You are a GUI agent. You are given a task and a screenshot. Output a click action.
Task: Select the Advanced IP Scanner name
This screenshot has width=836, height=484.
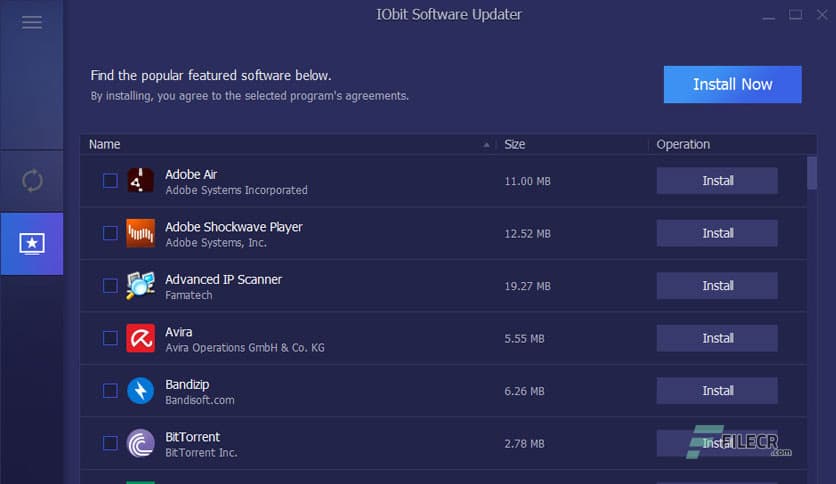click(x=223, y=279)
